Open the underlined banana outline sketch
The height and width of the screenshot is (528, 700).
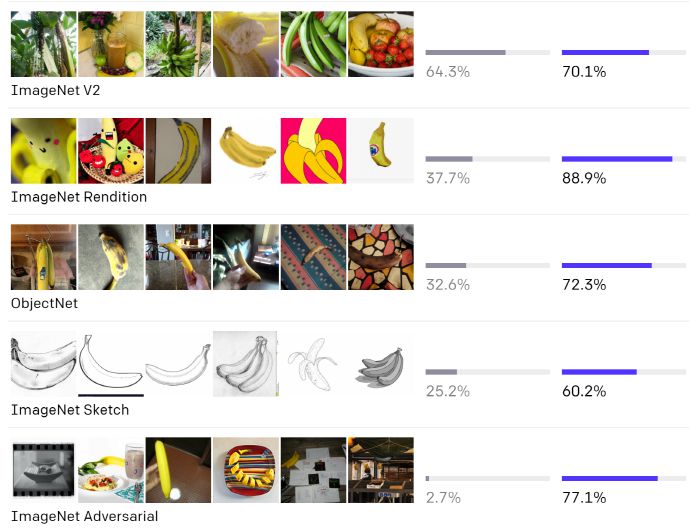coord(111,364)
